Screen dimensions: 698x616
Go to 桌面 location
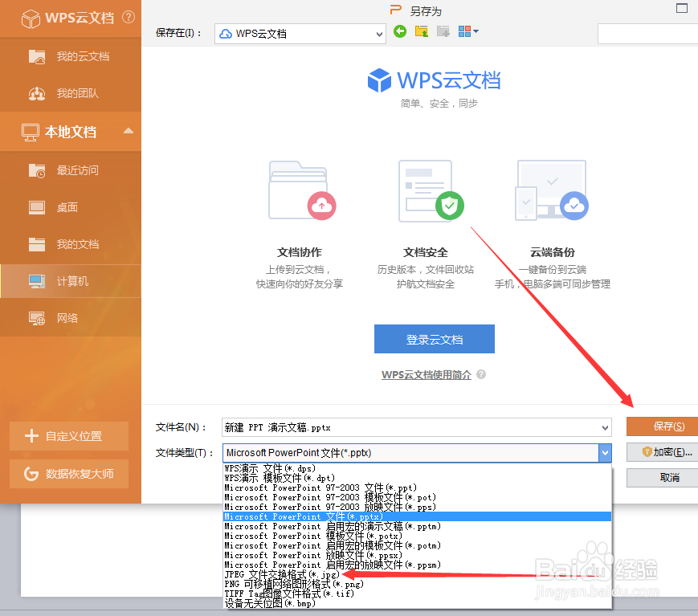click(x=71, y=207)
